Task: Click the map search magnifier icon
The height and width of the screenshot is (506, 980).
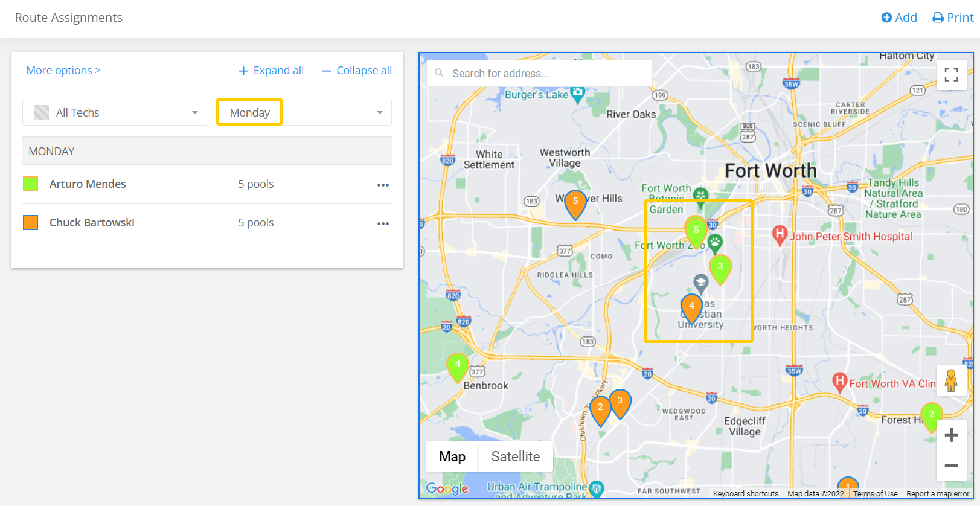Action: coord(439,73)
